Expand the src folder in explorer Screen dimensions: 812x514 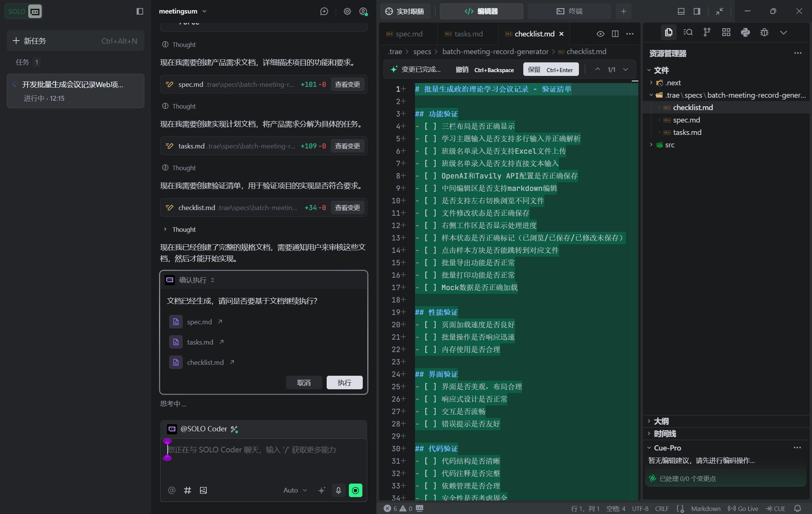[x=670, y=145]
